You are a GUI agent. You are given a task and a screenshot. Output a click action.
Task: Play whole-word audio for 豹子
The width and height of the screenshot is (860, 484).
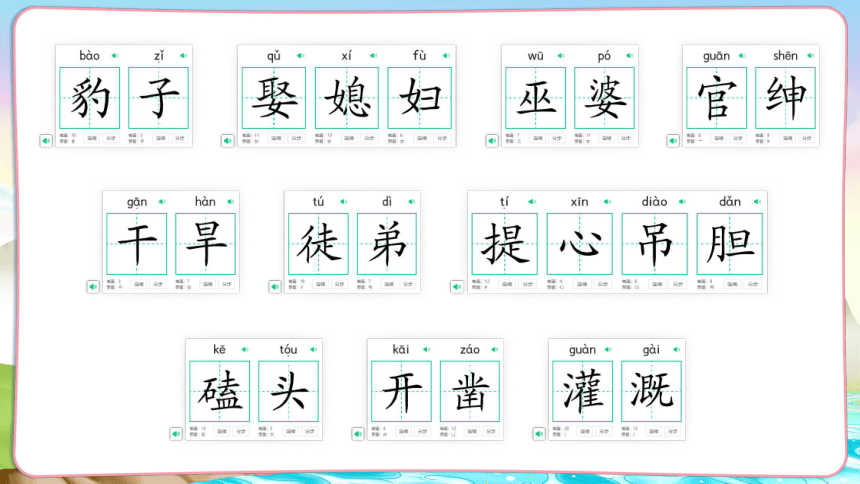tap(46, 141)
